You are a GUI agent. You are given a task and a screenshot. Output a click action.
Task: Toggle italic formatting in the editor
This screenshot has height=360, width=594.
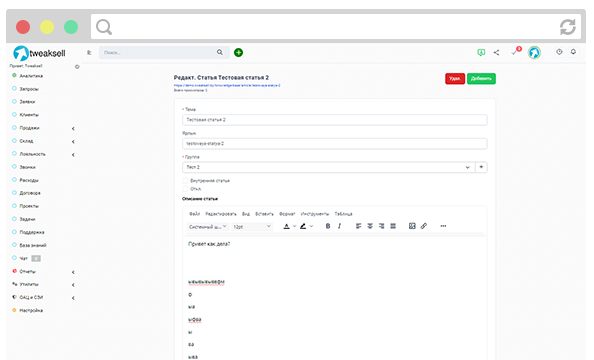(x=339, y=226)
